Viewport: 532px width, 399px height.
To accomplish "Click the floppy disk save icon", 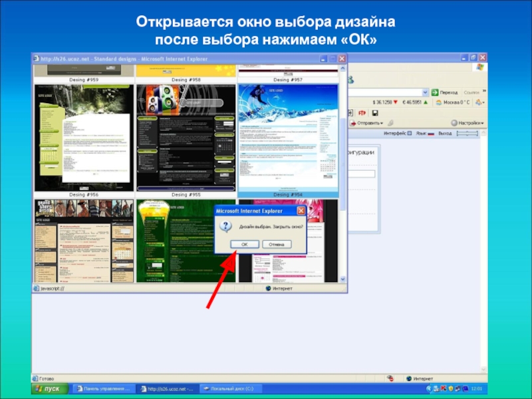I will 375,112.
